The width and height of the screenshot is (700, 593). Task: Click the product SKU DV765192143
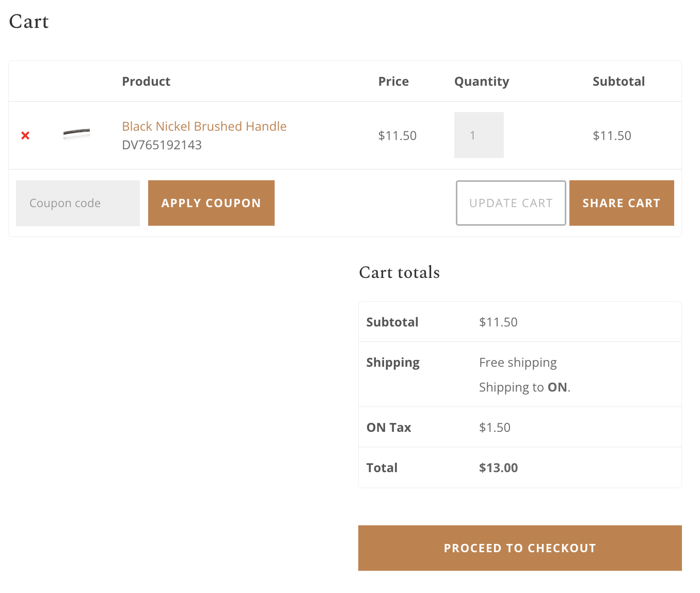(x=162, y=145)
